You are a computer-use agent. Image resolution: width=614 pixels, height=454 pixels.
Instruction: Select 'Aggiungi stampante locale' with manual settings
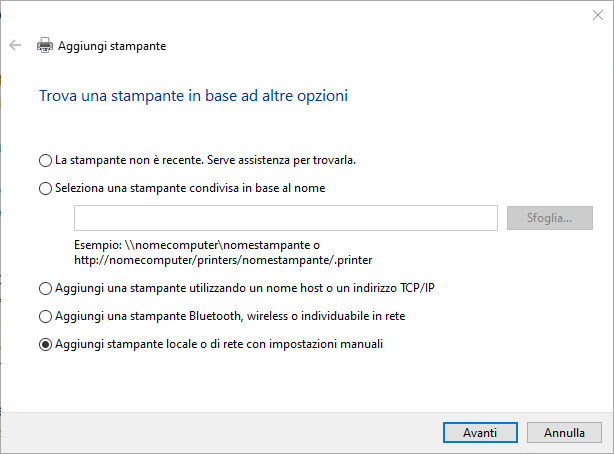click(x=44, y=345)
